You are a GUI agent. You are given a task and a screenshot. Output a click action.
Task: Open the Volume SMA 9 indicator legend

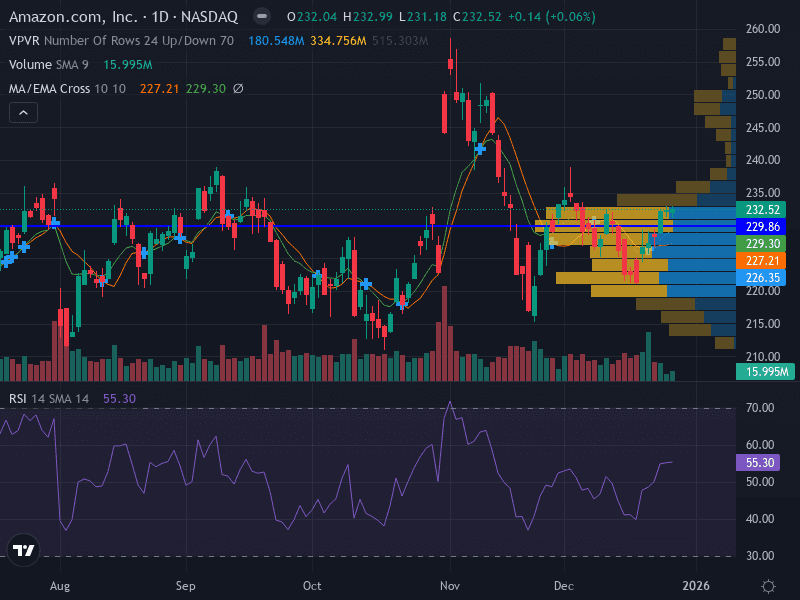pyautogui.click(x=48, y=65)
